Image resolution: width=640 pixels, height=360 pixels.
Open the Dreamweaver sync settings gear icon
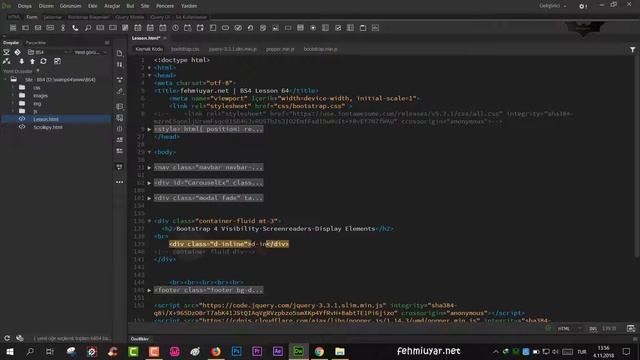[582, 6]
